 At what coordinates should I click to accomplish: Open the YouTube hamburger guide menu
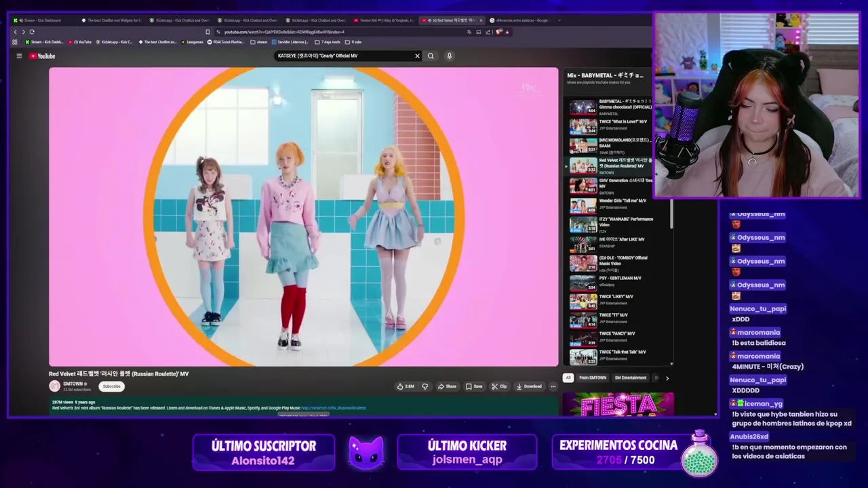pyautogui.click(x=19, y=56)
